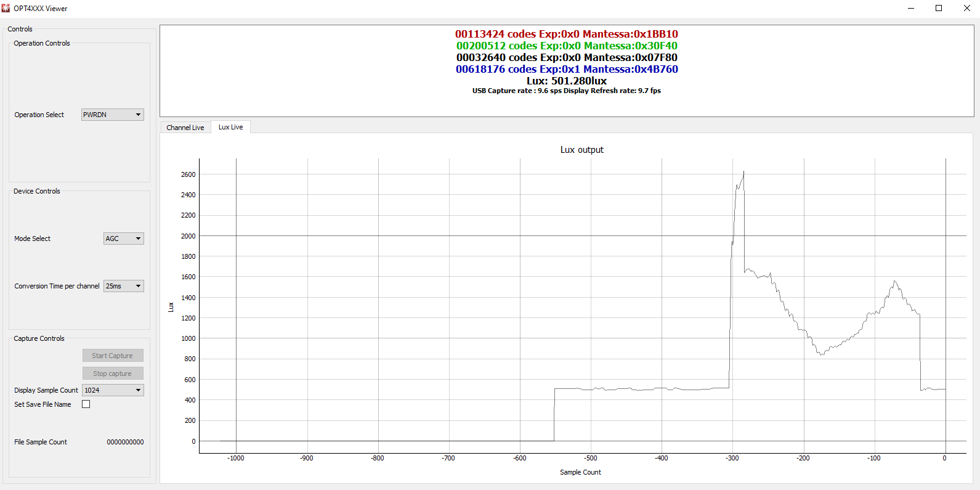980x490 pixels.
Task: Click the Lux output chart title
Action: point(581,150)
